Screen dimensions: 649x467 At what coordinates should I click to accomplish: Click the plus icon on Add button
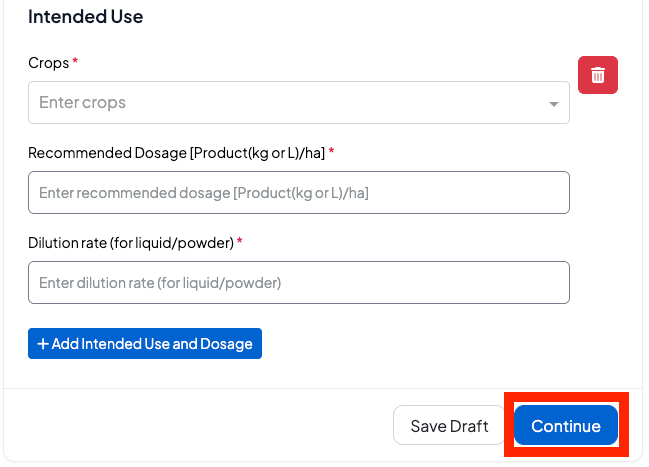(43, 344)
